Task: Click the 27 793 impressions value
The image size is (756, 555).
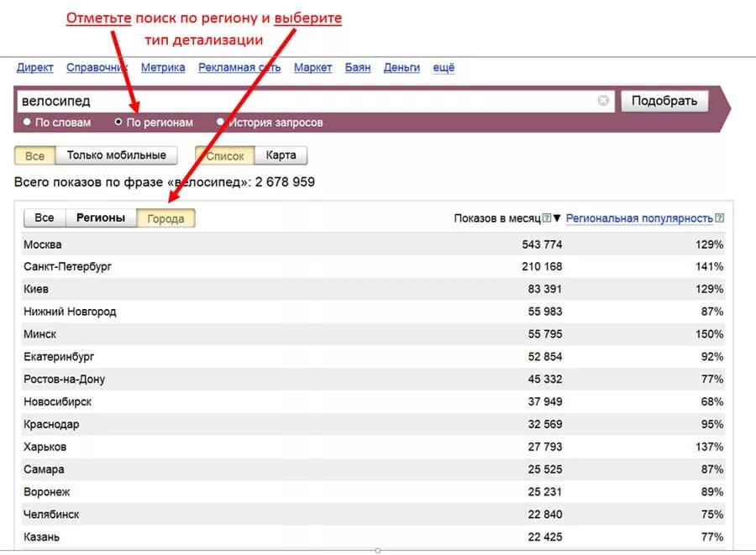Action: click(545, 447)
